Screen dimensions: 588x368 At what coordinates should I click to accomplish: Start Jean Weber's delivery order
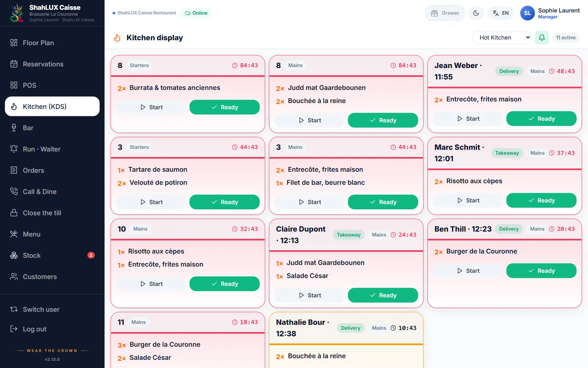pos(468,118)
